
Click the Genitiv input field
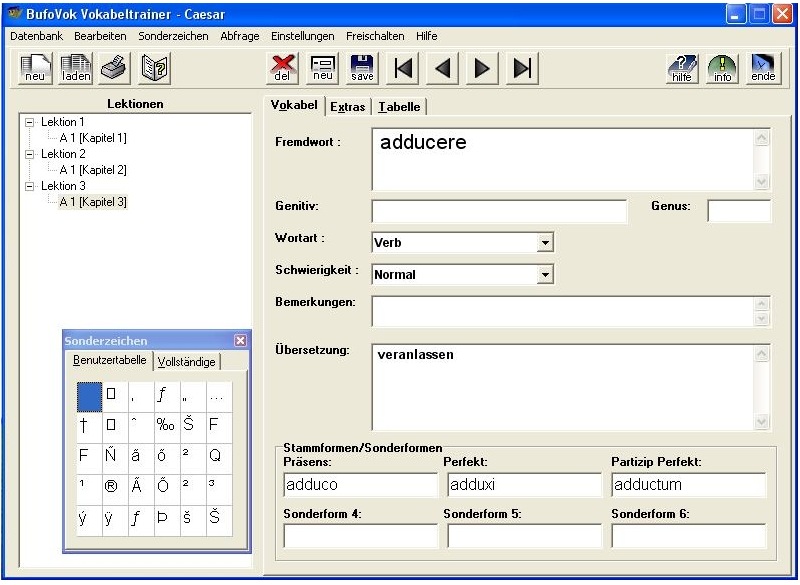[x=499, y=211]
